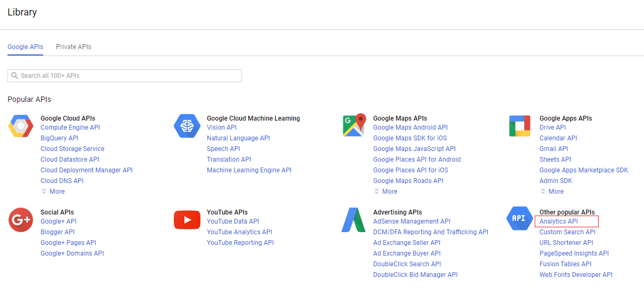Open Custom Search API link
This screenshot has height=294, width=644.
point(568,232)
